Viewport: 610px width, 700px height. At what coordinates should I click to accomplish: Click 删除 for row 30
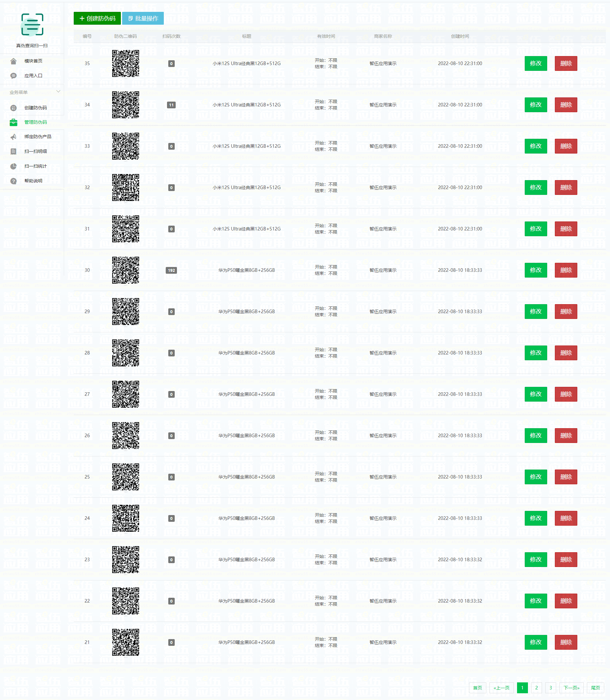[566, 270]
